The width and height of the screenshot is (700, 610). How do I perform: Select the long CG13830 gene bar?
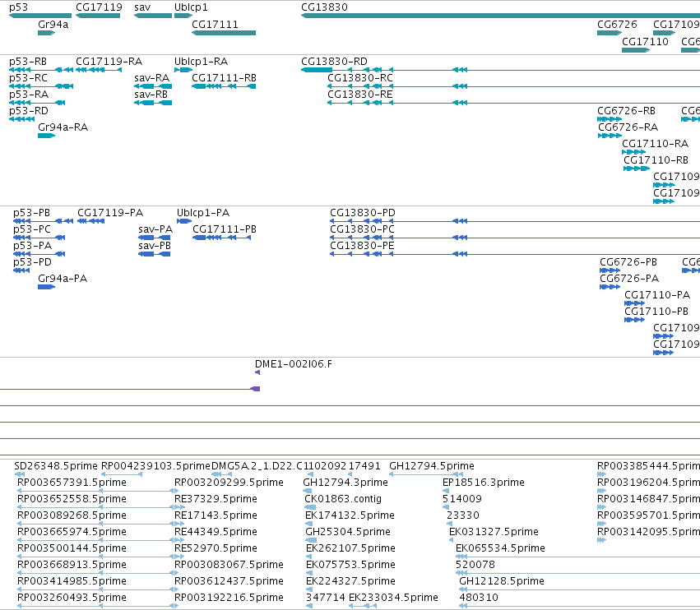(x=500, y=16)
